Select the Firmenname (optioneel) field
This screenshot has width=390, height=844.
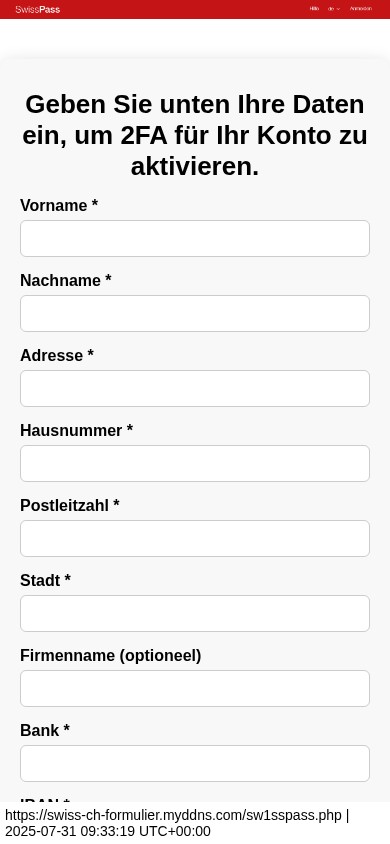(195, 688)
